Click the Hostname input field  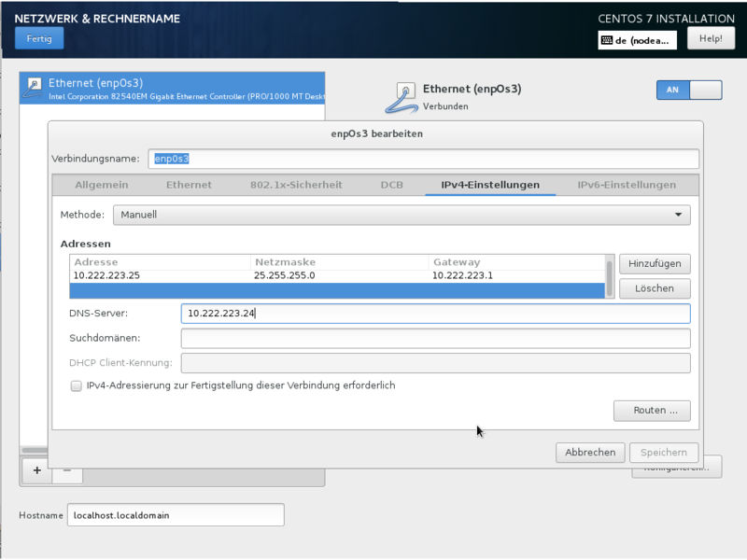[176, 515]
